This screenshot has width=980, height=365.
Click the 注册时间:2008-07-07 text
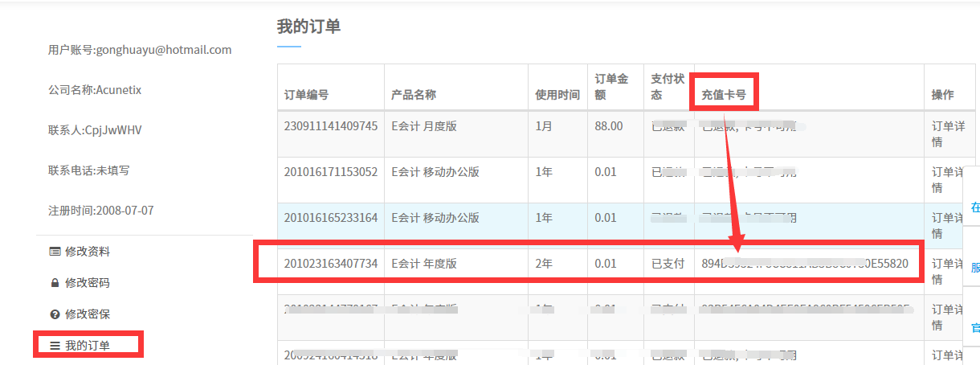[100, 211]
